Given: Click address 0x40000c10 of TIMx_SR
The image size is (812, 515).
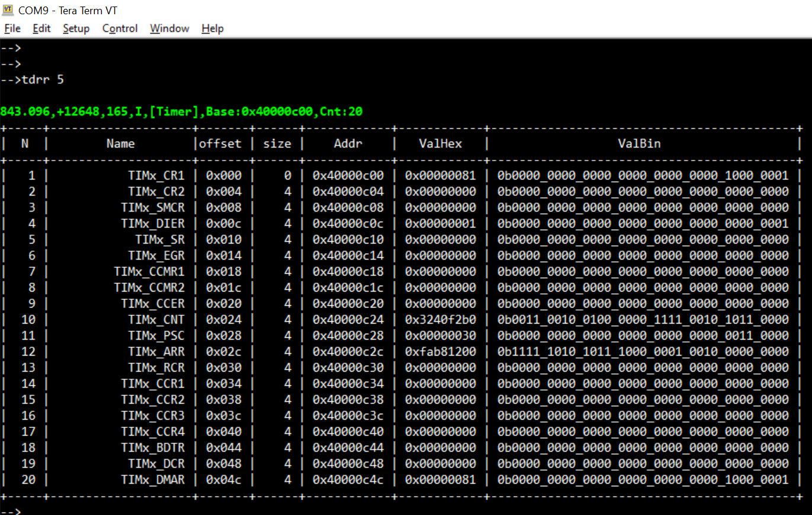Looking at the screenshot, I should point(348,239).
